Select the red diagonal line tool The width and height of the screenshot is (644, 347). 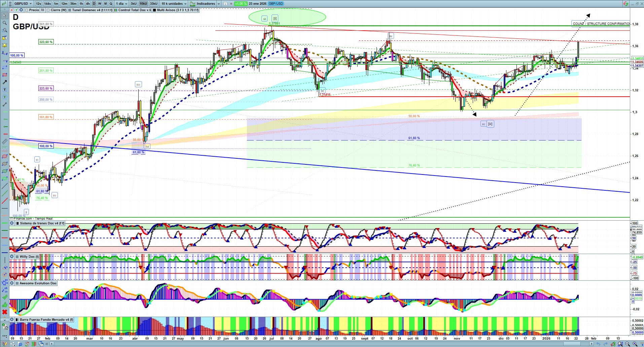[x=5, y=201]
